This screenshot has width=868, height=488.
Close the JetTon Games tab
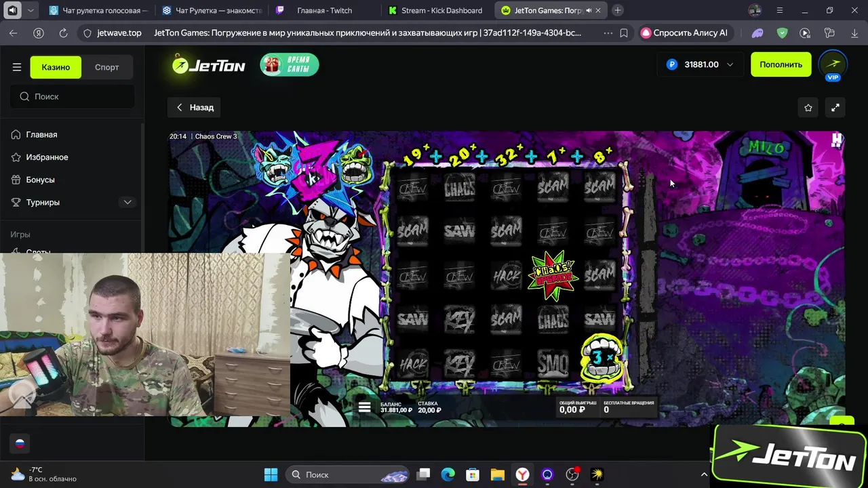point(598,10)
